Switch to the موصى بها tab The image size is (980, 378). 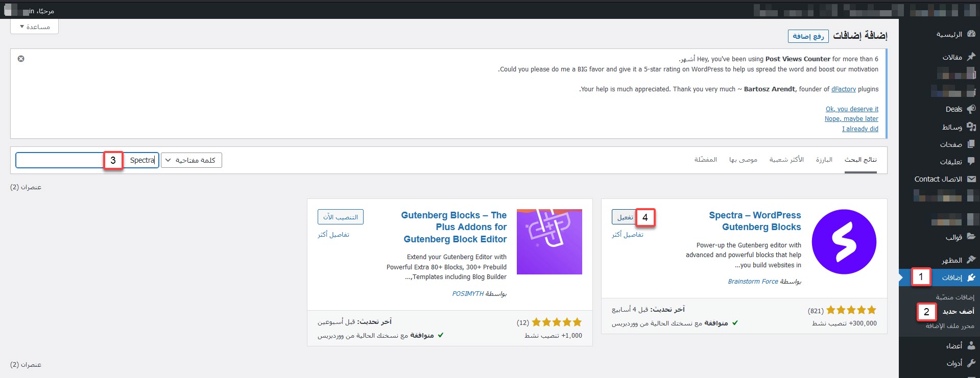pos(743,160)
